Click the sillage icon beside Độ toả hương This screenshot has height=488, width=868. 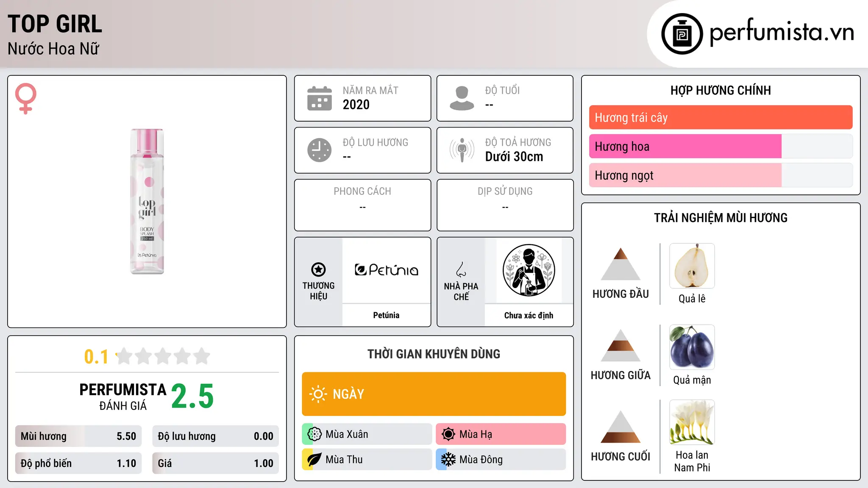pyautogui.click(x=462, y=150)
